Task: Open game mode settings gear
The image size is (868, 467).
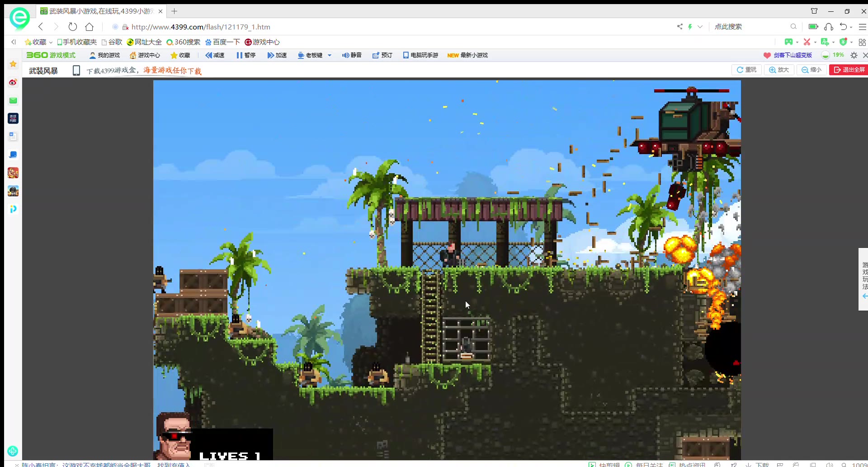Action: (854, 55)
